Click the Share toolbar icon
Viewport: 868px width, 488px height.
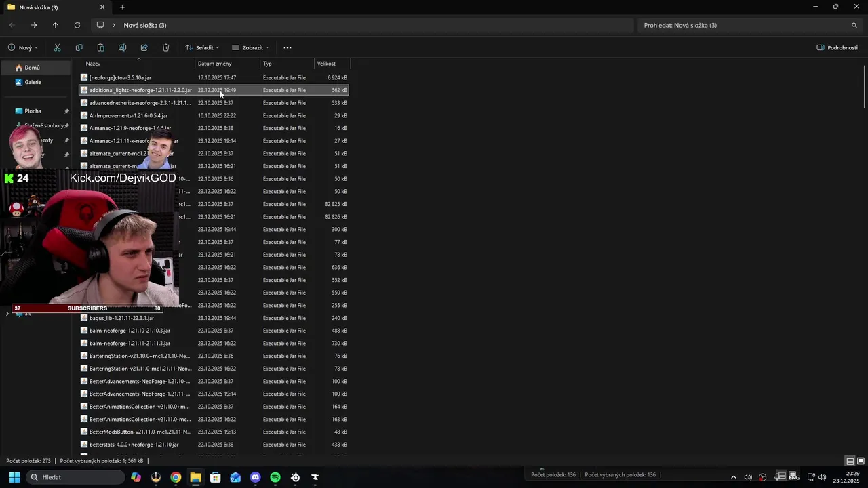[x=144, y=47]
